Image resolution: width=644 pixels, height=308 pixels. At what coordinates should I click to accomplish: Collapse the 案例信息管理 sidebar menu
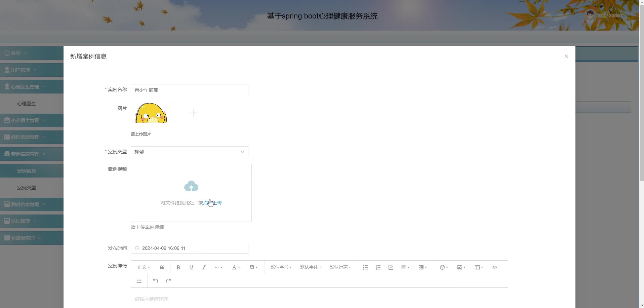pos(32,154)
